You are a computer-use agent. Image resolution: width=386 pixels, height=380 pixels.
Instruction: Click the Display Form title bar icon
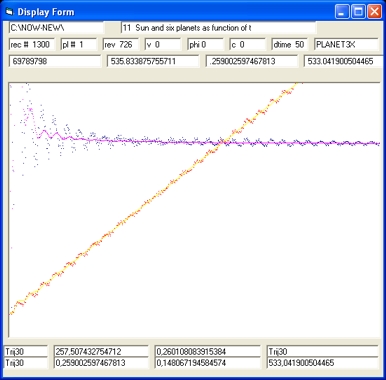(x=9, y=12)
